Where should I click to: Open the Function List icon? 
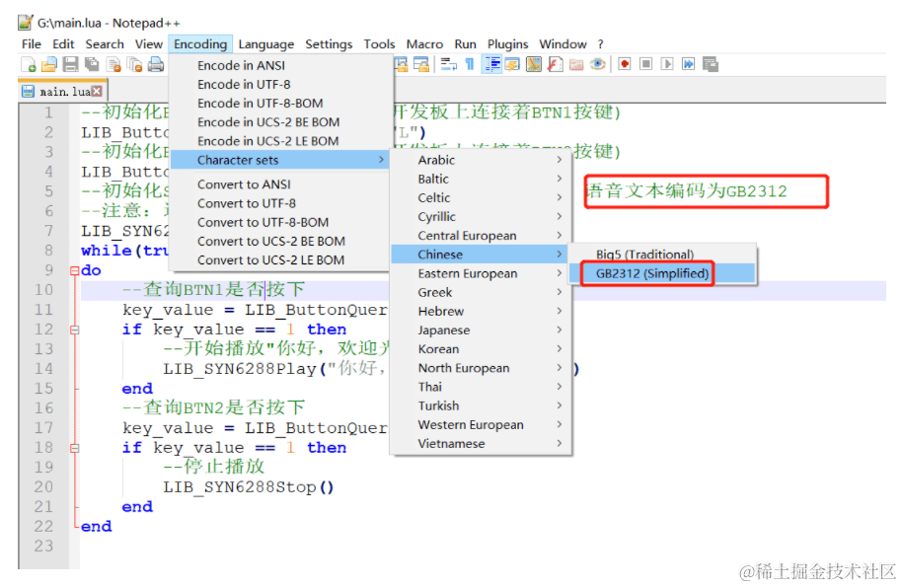tap(556, 64)
